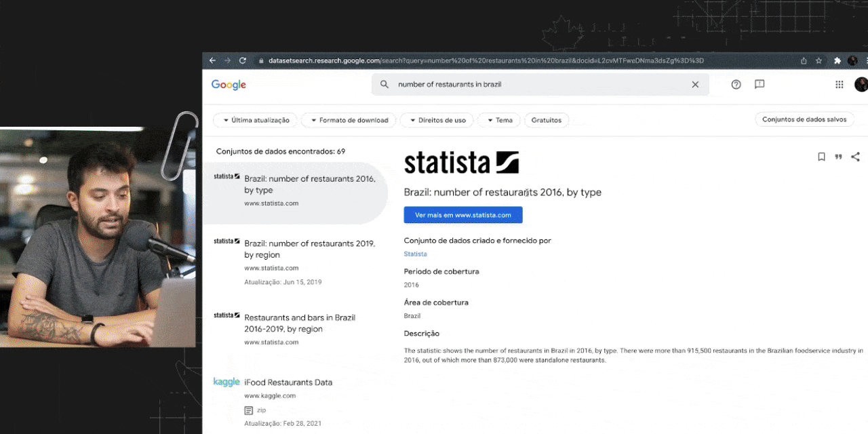This screenshot has height=434, width=868.
Task: Bookmark the page with the star icon
Action: [x=818, y=60]
